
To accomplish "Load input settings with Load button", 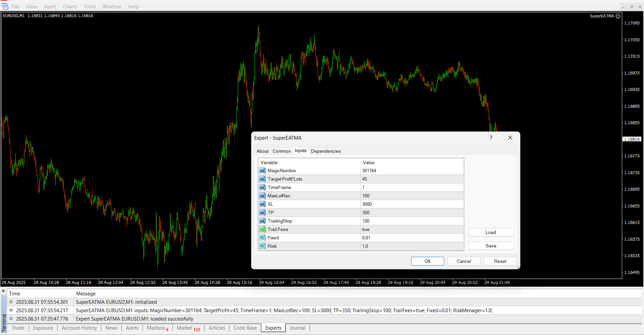I will coord(490,233).
